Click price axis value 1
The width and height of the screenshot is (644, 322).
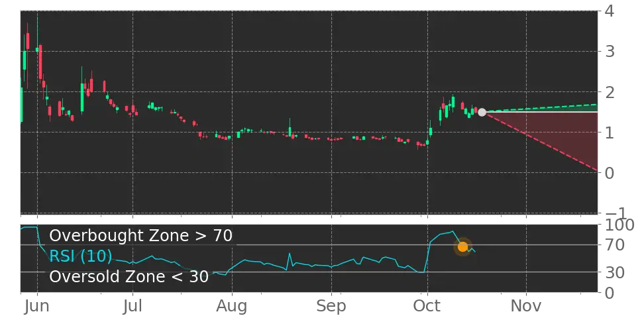click(x=610, y=133)
